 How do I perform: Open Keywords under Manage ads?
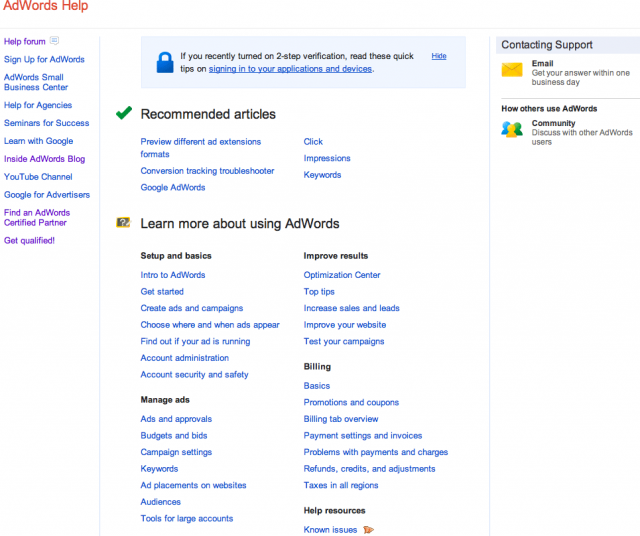[x=159, y=469]
